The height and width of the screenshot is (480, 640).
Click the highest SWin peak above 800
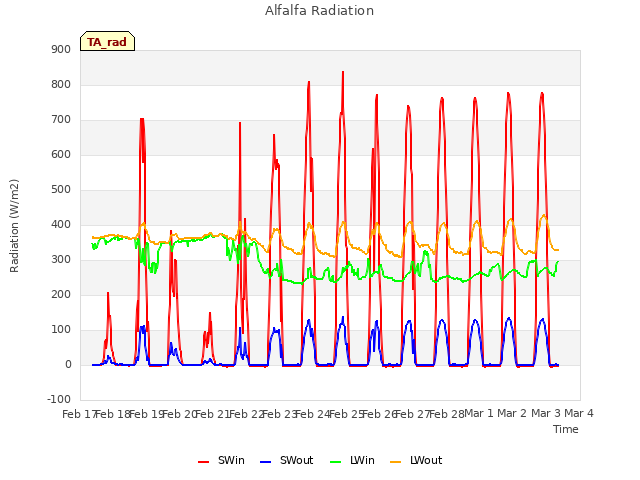click(343, 73)
